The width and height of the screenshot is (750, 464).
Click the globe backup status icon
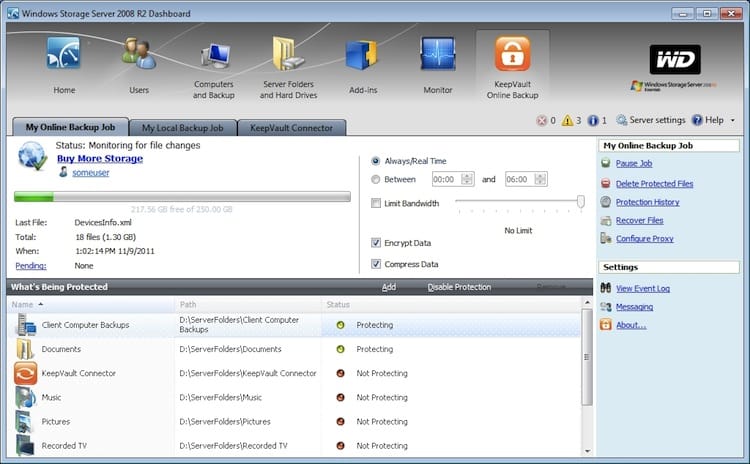coord(32,156)
